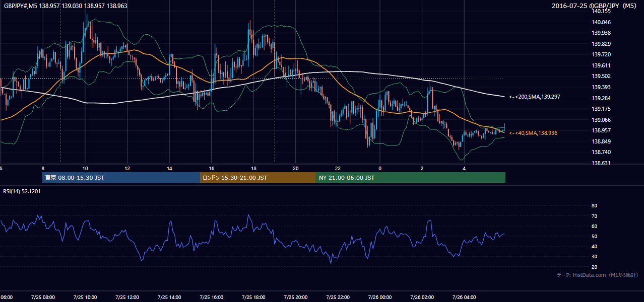
Task: Click the RSI 30 level label
Action: pos(594,257)
